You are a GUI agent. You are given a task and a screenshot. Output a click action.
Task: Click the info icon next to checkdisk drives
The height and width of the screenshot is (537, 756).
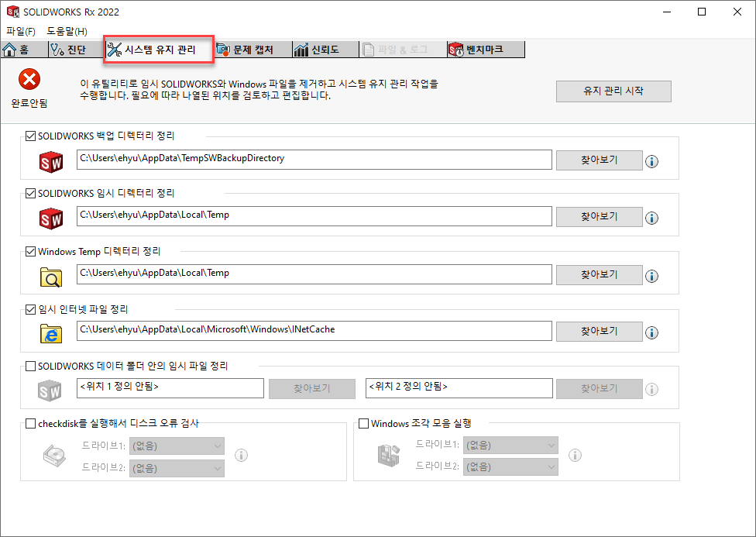click(241, 455)
